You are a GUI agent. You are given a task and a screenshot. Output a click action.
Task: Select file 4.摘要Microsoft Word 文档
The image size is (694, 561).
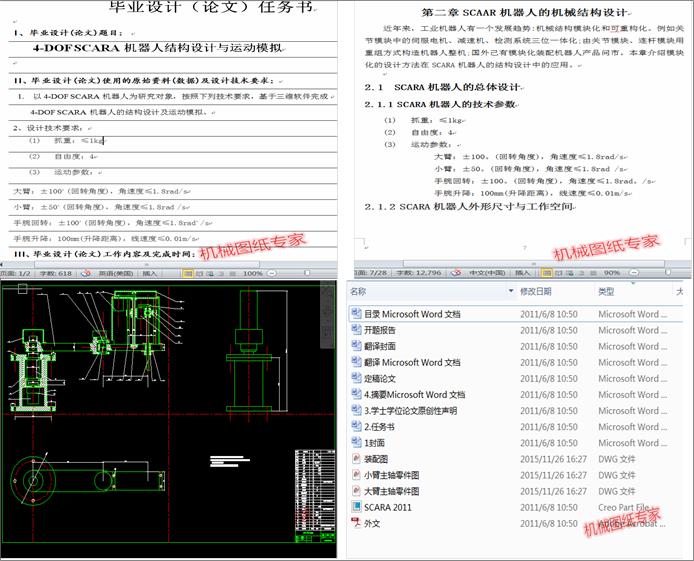[x=414, y=394]
